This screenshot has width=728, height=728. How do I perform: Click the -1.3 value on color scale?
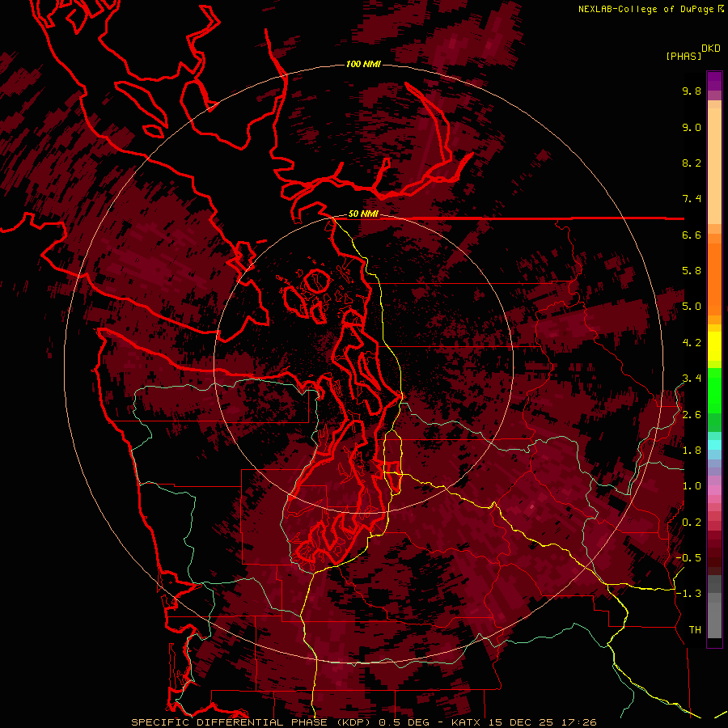point(688,594)
